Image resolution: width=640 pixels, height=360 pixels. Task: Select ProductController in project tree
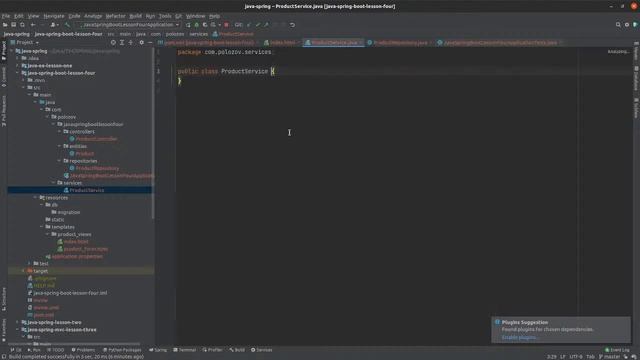point(96,139)
